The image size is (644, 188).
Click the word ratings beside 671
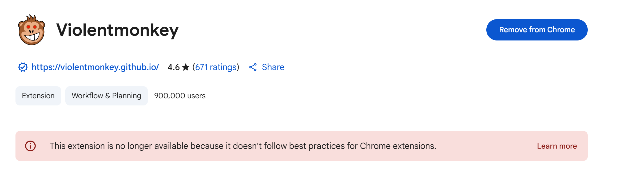[x=223, y=67]
